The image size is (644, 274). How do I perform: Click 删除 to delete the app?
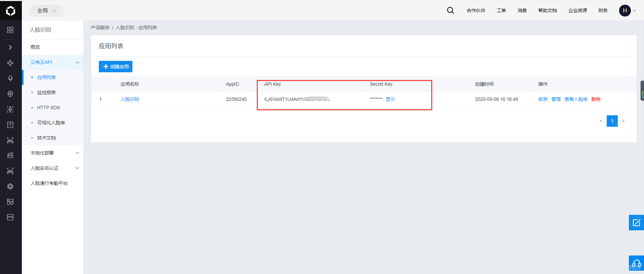[596, 99]
